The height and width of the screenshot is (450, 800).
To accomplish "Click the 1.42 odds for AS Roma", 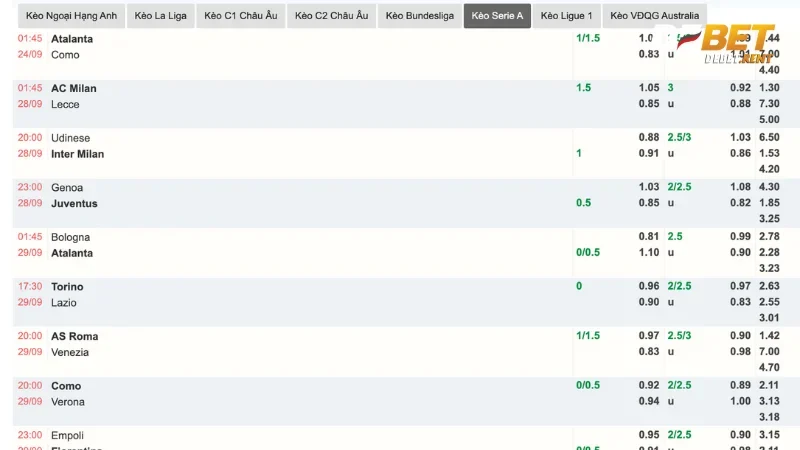I will point(769,335).
